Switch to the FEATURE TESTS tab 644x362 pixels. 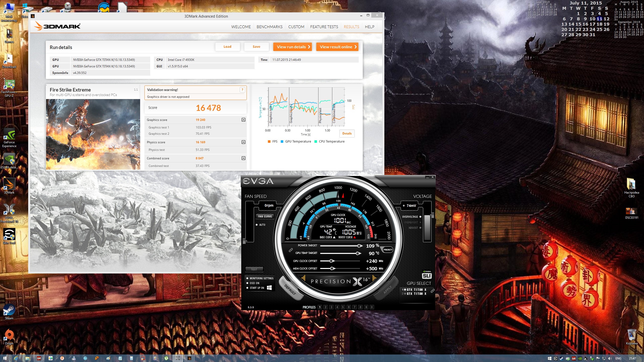click(x=324, y=27)
